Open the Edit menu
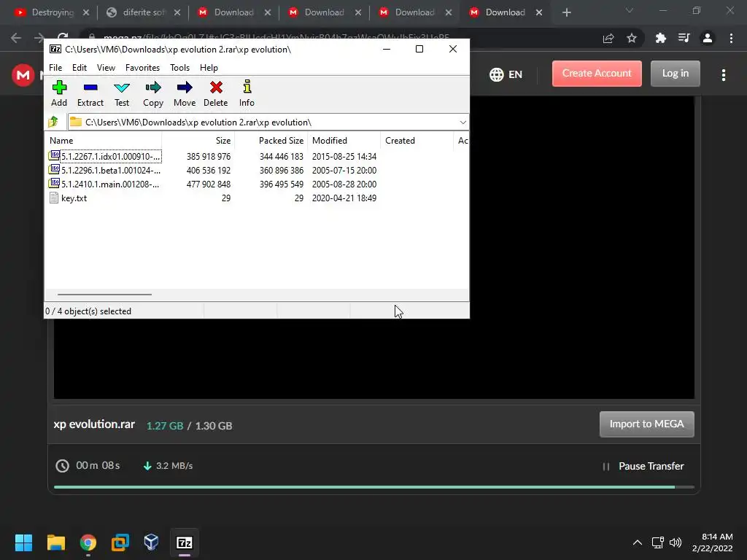The width and height of the screenshot is (747, 560). (x=79, y=68)
